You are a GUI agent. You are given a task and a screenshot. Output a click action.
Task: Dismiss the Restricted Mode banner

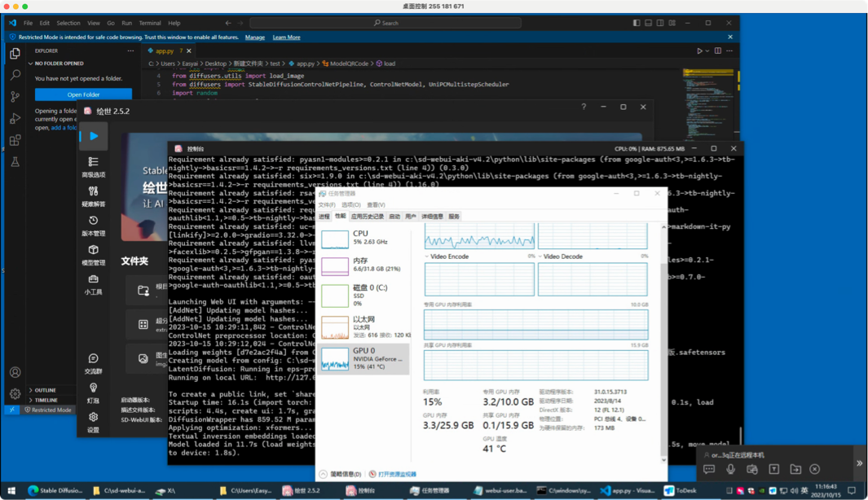730,37
